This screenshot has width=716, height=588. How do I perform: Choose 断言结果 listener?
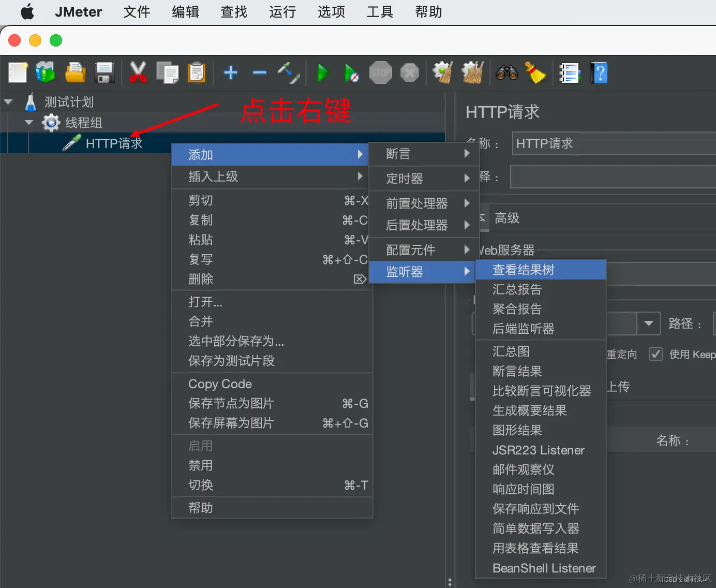541,371
